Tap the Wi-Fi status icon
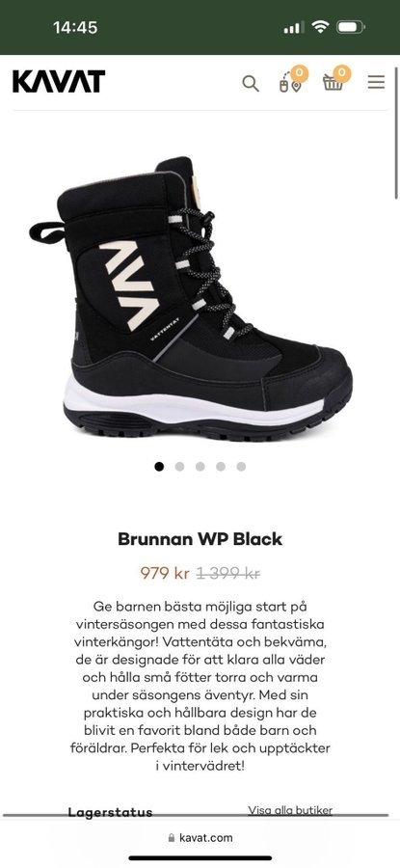The image size is (400, 868). coord(320,27)
